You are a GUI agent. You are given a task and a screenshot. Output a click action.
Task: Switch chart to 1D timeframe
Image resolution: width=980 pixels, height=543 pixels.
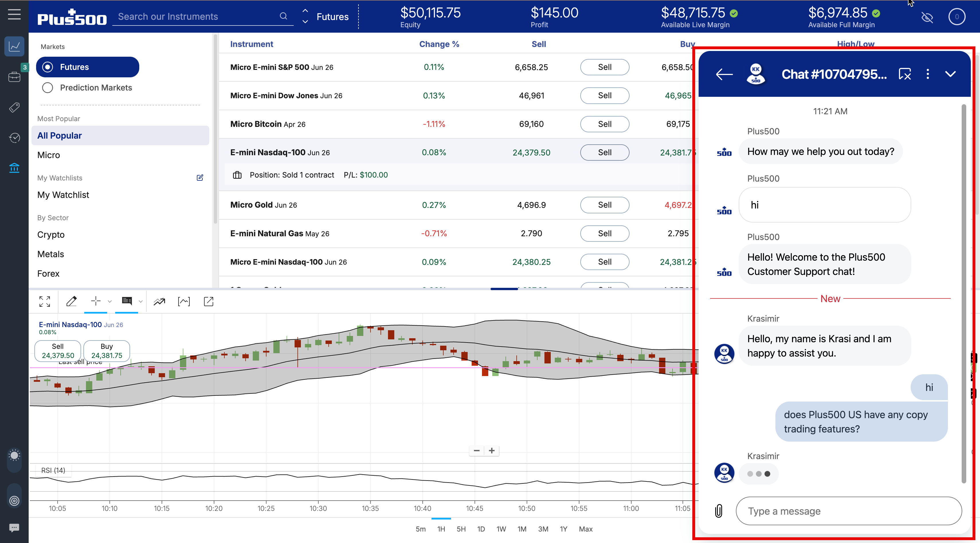[x=481, y=529]
